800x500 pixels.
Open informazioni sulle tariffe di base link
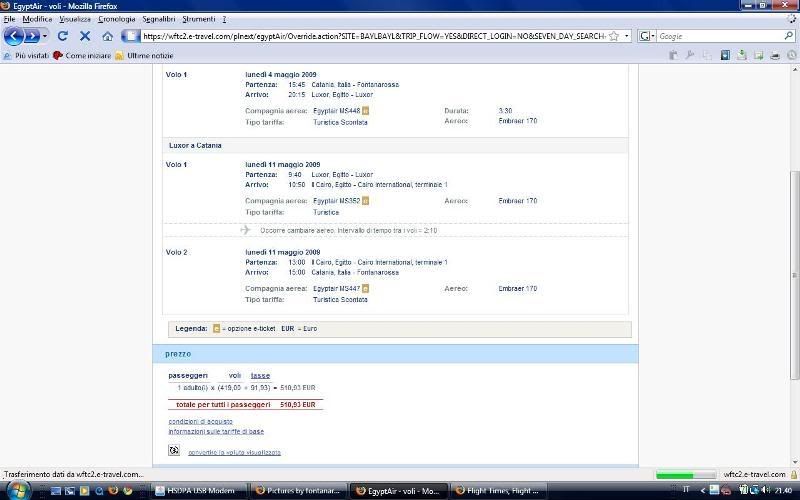(x=216, y=431)
